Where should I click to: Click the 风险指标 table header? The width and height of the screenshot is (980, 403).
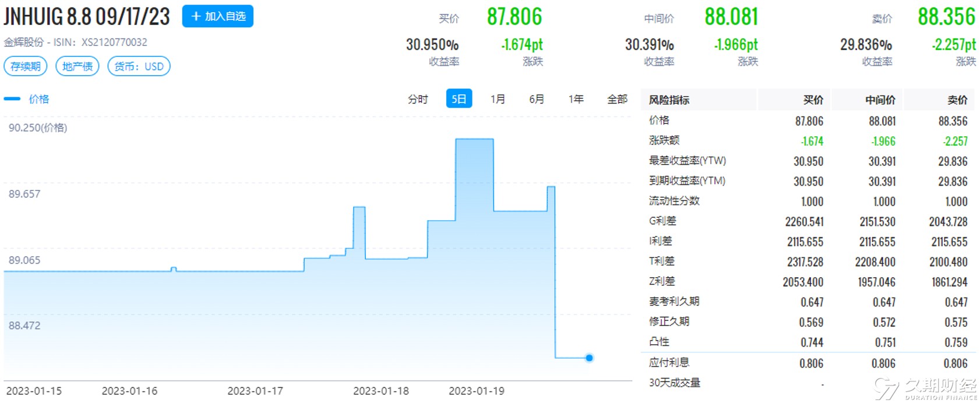(669, 100)
